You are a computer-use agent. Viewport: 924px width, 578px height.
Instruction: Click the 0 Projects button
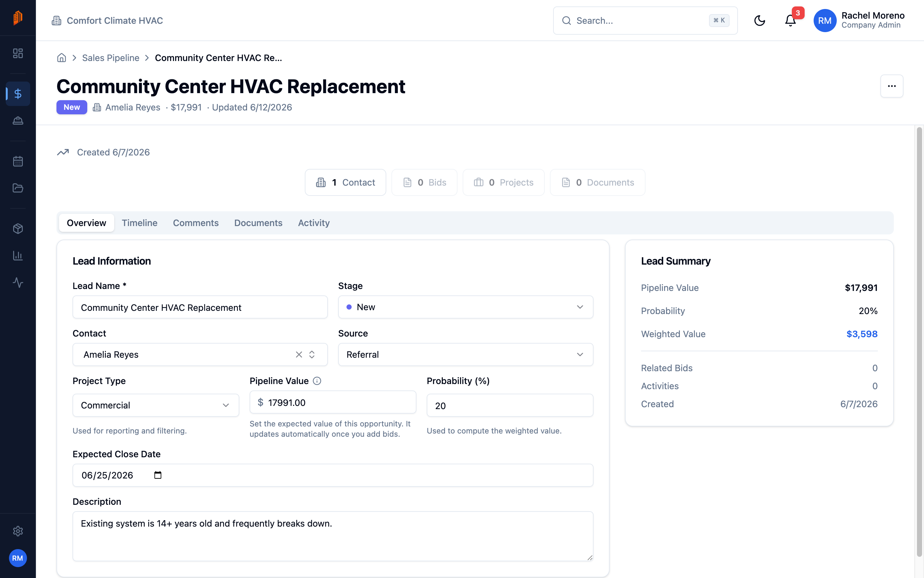click(x=503, y=182)
